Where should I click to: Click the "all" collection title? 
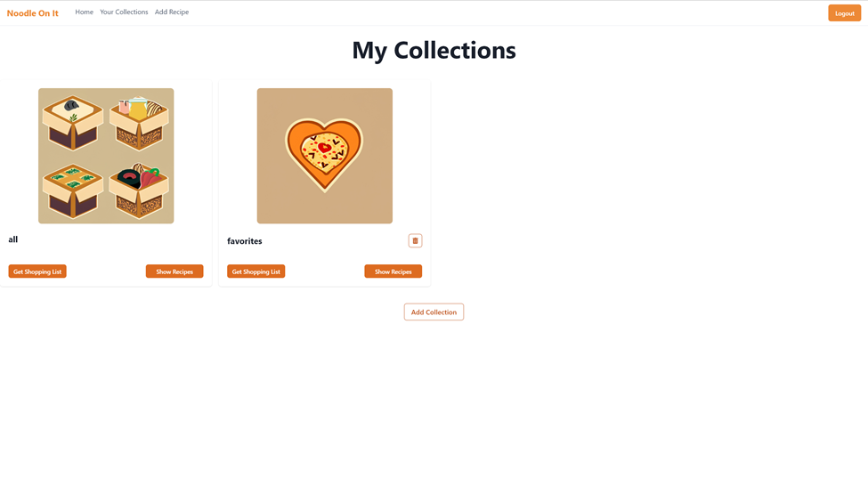(x=13, y=239)
